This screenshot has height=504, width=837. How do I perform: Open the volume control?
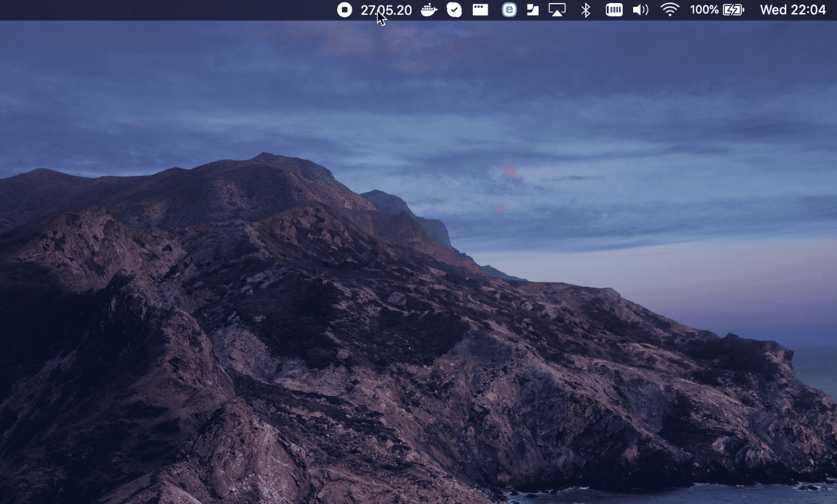[x=640, y=10]
